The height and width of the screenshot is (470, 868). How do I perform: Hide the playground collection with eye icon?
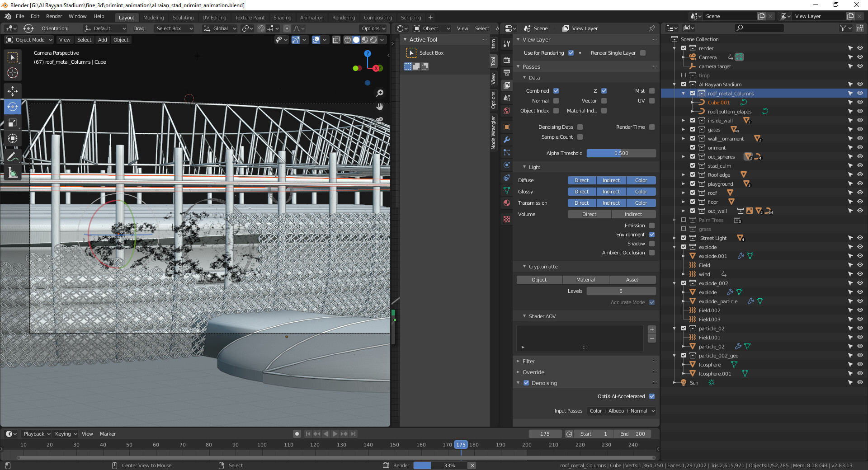(859, 184)
